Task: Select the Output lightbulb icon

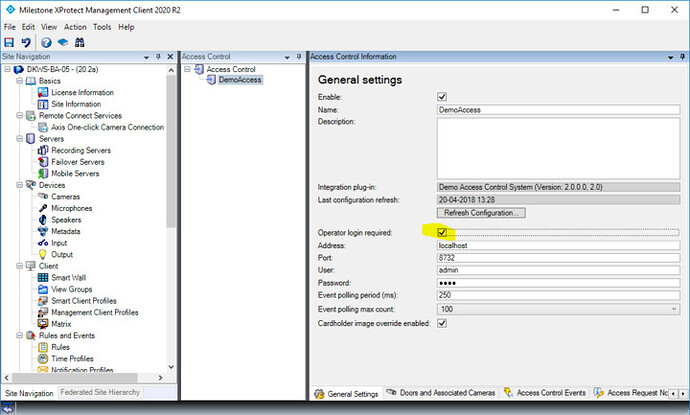Action: 43,254
